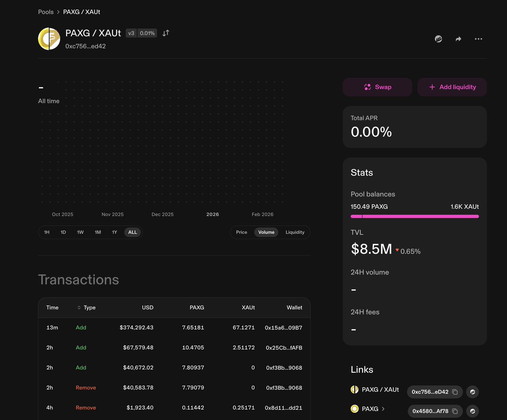The image size is (507, 420).
Task: Open explorer icon beside PAXG link
Action: [472, 411]
